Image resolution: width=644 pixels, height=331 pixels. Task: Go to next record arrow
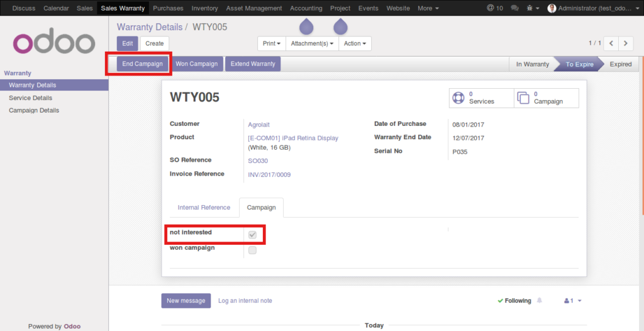(625, 43)
